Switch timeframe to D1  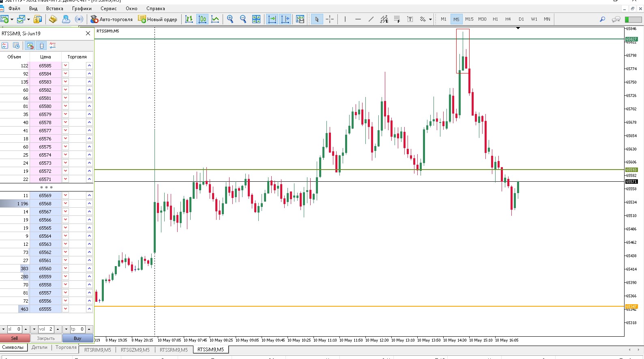pos(521,19)
